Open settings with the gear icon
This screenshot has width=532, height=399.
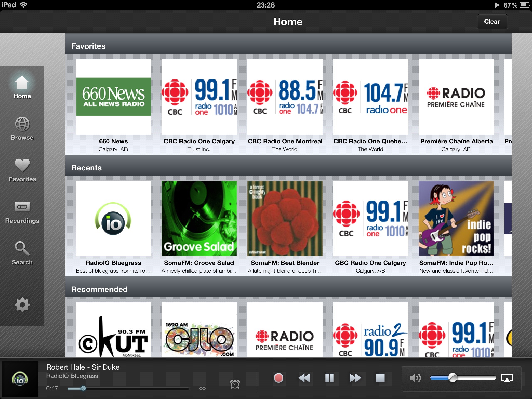[22, 305]
